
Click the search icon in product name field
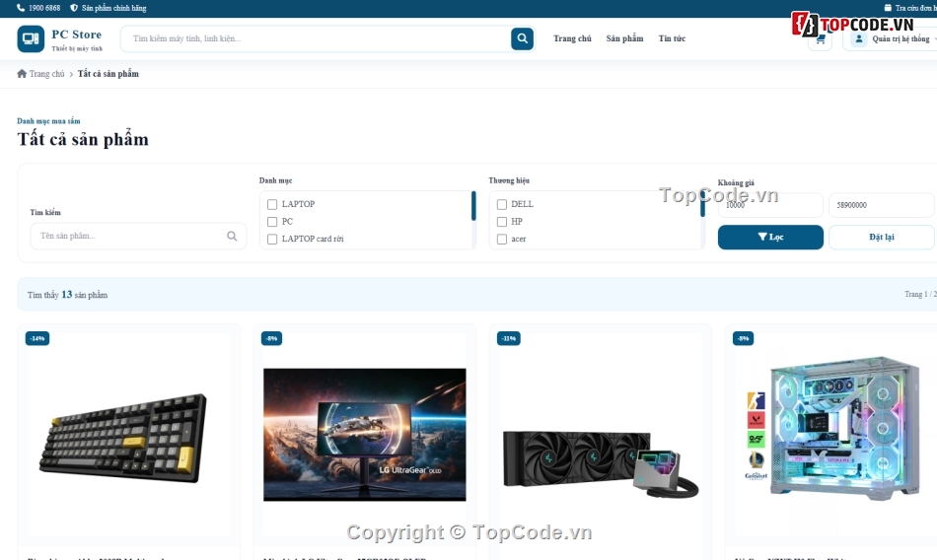click(232, 236)
